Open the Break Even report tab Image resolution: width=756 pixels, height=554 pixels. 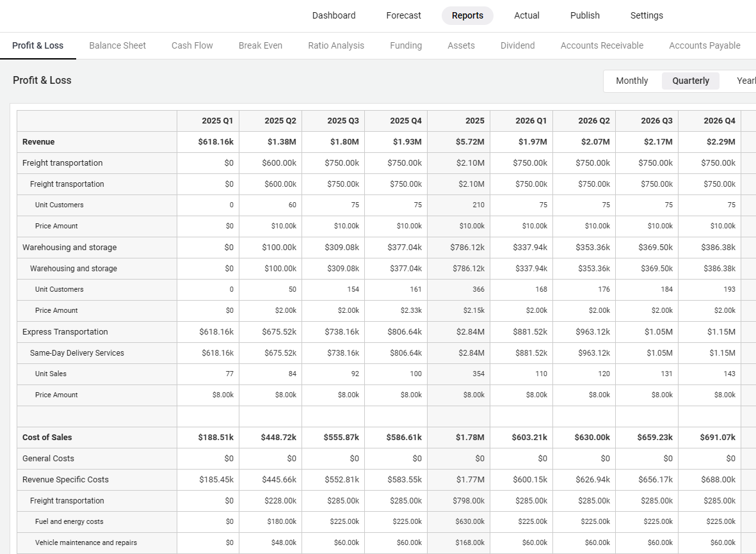coord(261,45)
